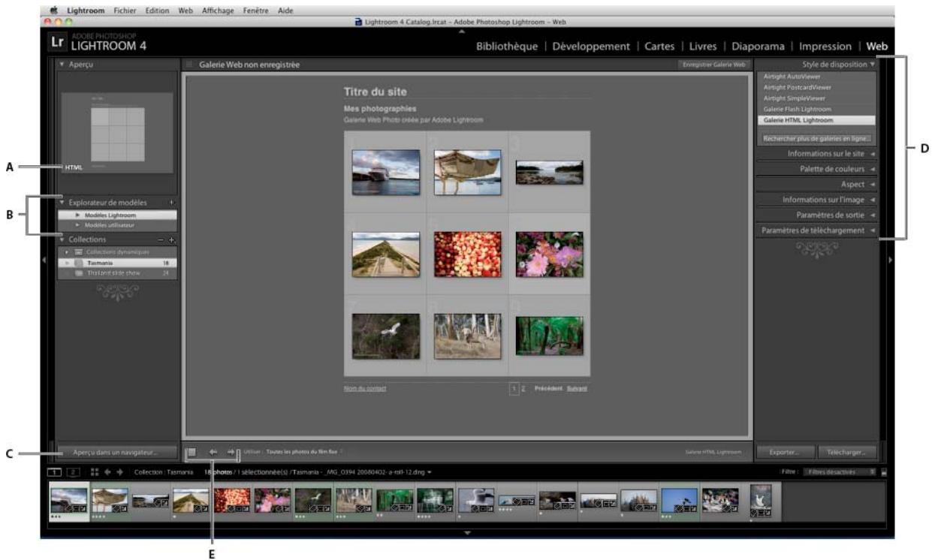Hide the filmstrip with bottom arrow

pyautogui.click(x=467, y=532)
